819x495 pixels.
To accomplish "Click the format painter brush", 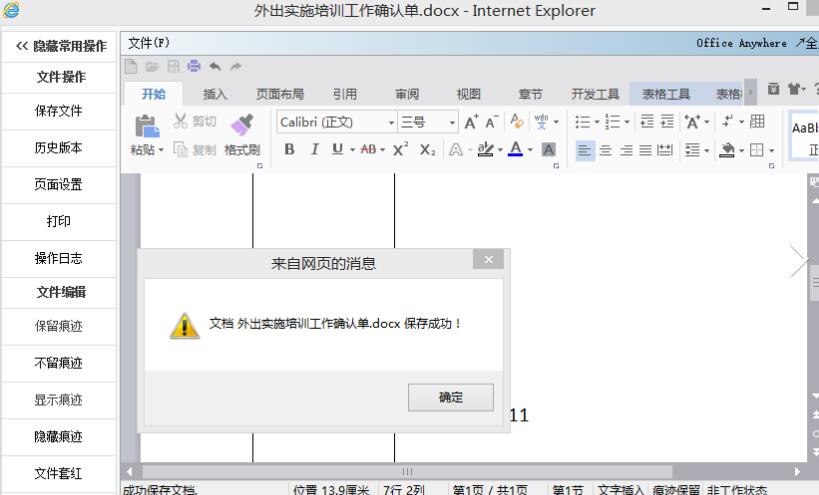I will [242, 125].
